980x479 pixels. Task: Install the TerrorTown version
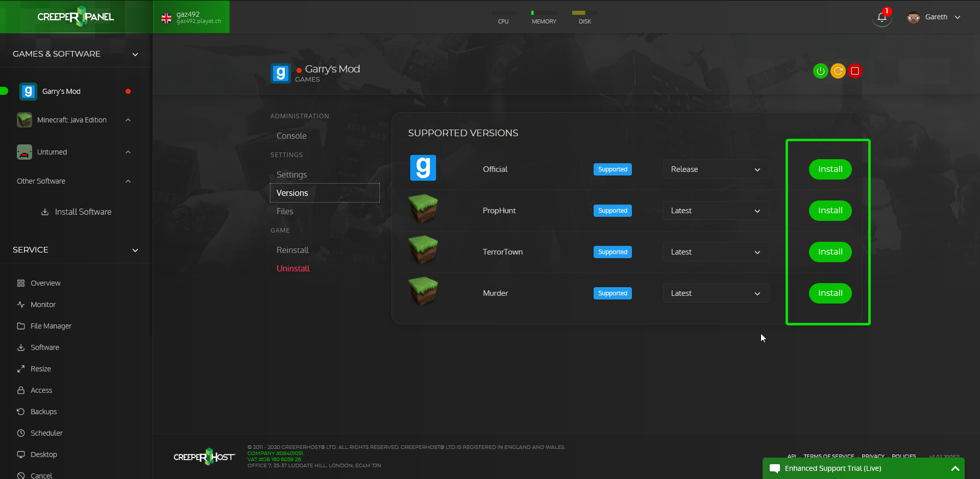tap(830, 252)
